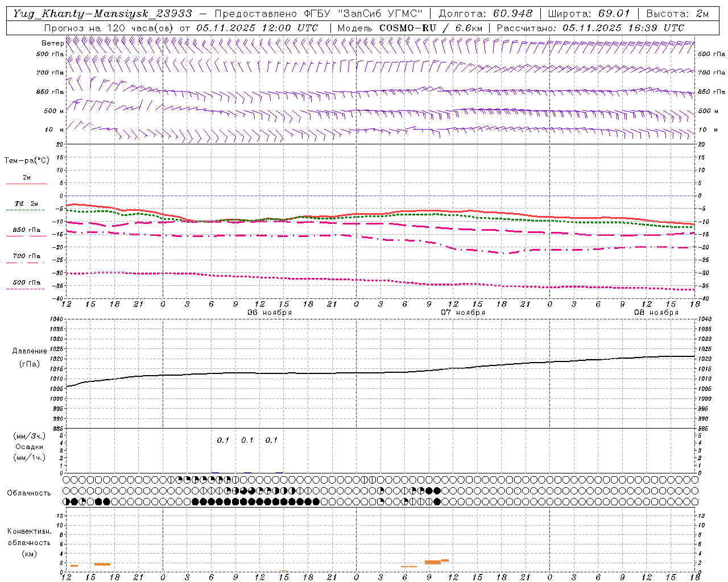Select the Широта: 69.01 header value
The height and width of the screenshot is (582, 728).
(589, 14)
